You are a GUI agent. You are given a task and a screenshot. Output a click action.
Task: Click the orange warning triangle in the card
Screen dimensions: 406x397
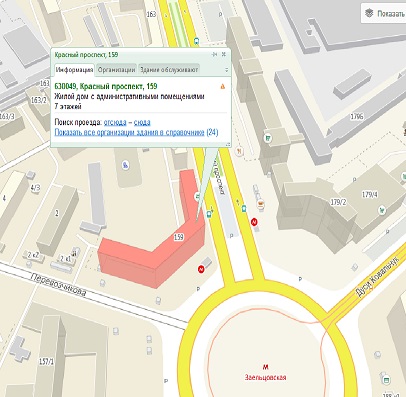click(x=223, y=87)
